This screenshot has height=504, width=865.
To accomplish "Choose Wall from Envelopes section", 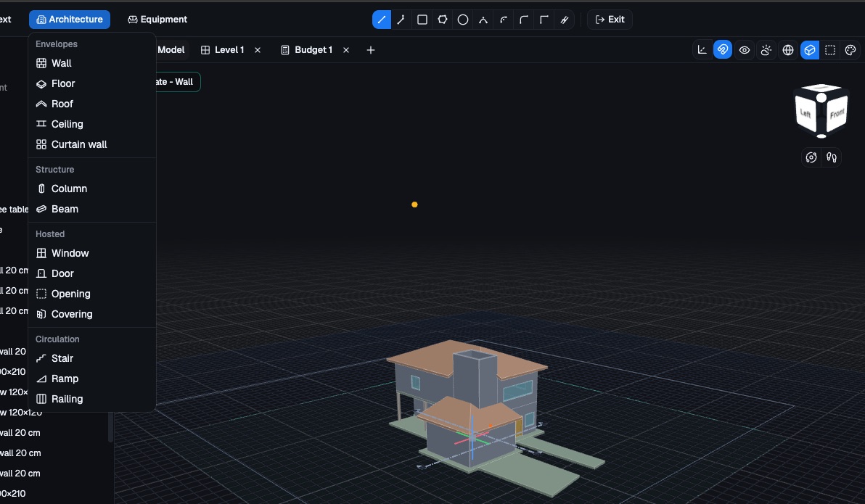I will pos(92,63).
